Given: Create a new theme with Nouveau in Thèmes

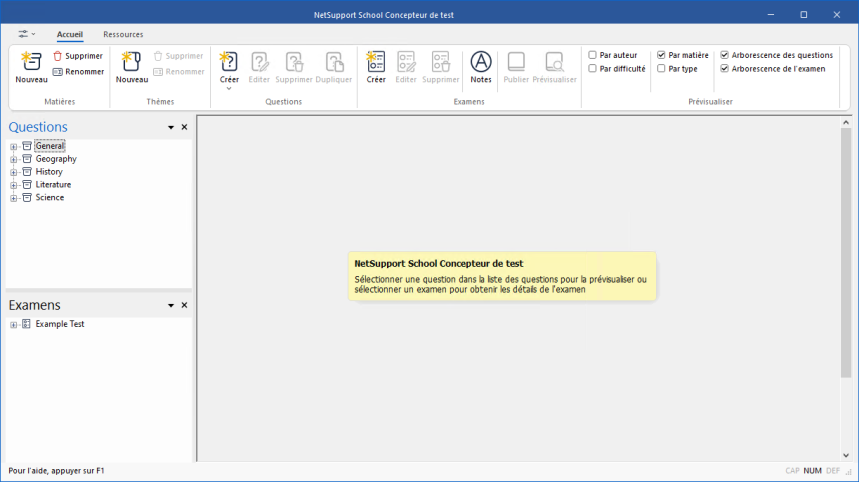Looking at the screenshot, I should (131, 67).
